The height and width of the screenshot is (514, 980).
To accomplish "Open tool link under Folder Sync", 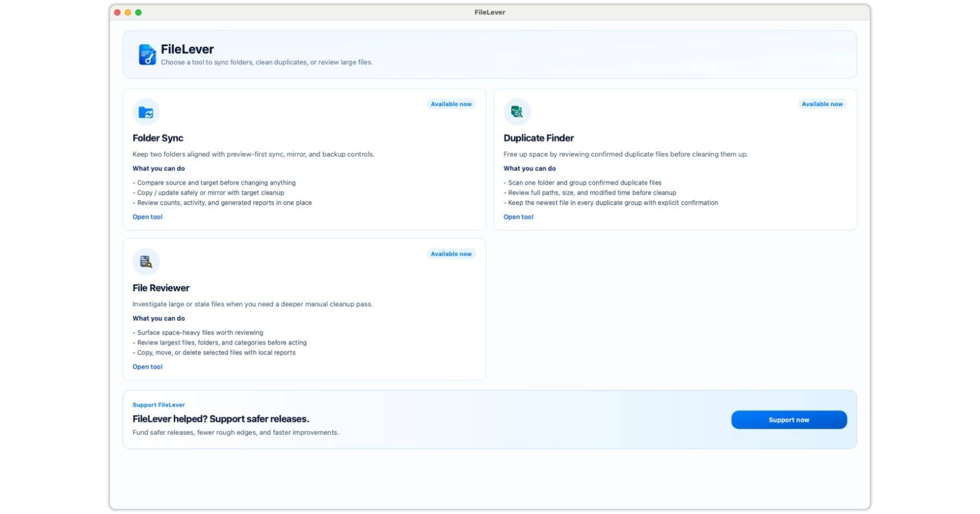I will (148, 217).
